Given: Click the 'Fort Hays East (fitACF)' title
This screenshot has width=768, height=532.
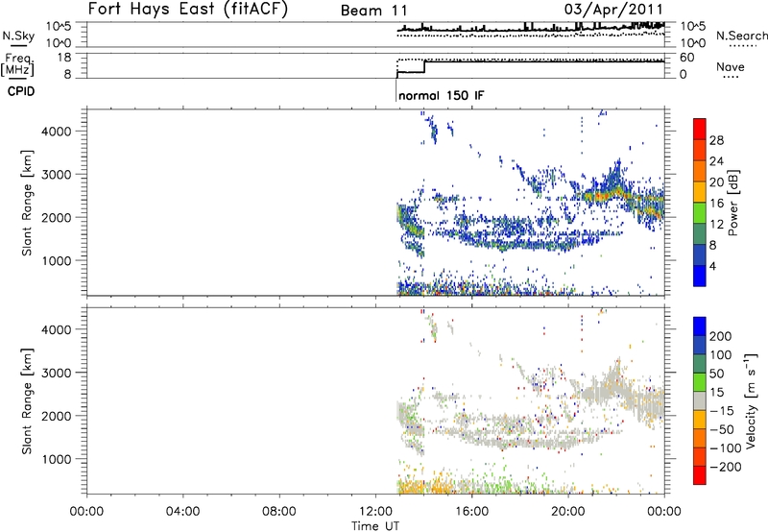Looking at the screenshot, I should click(x=187, y=10).
